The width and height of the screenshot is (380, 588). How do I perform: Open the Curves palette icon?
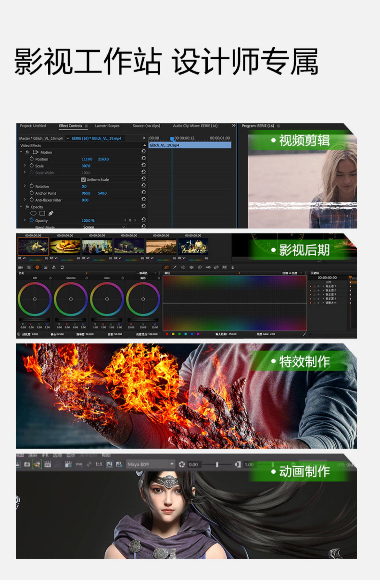coord(167,267)
